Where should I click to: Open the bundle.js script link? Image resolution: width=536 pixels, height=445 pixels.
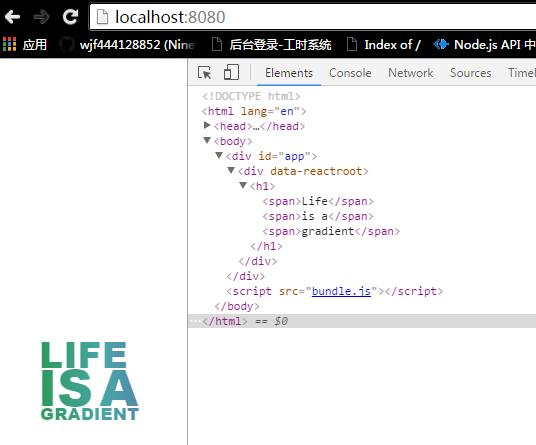[x=341, y=291]
